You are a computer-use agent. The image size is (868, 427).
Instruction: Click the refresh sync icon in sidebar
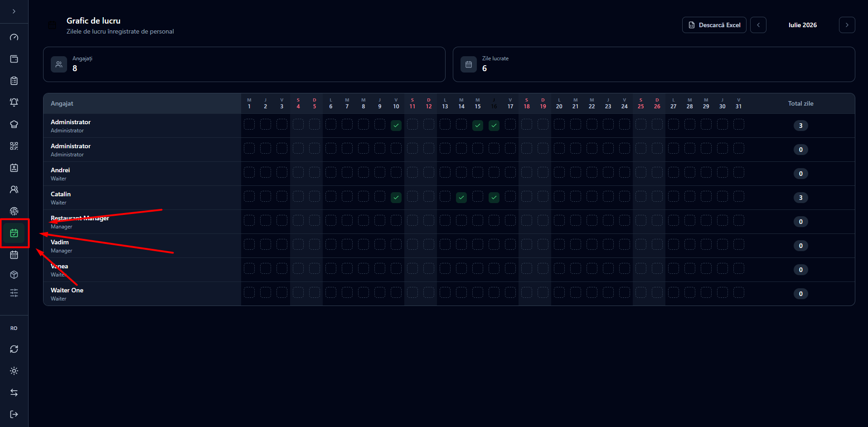[x=14, y=349]
